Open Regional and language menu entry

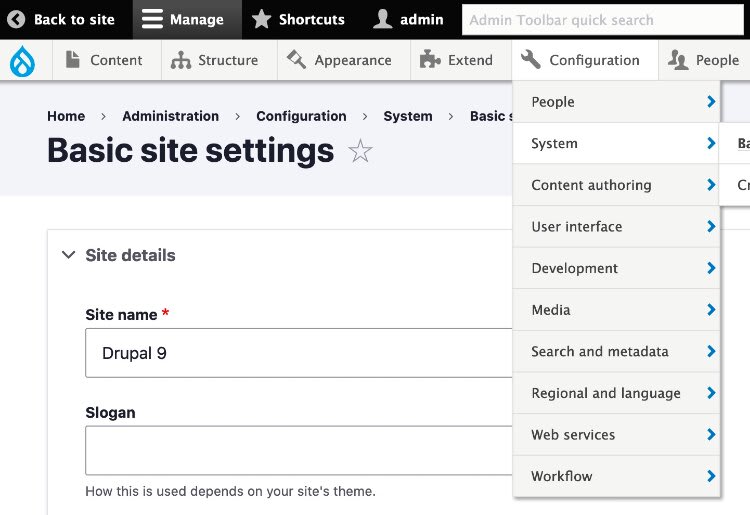click(x=616, y=393)
